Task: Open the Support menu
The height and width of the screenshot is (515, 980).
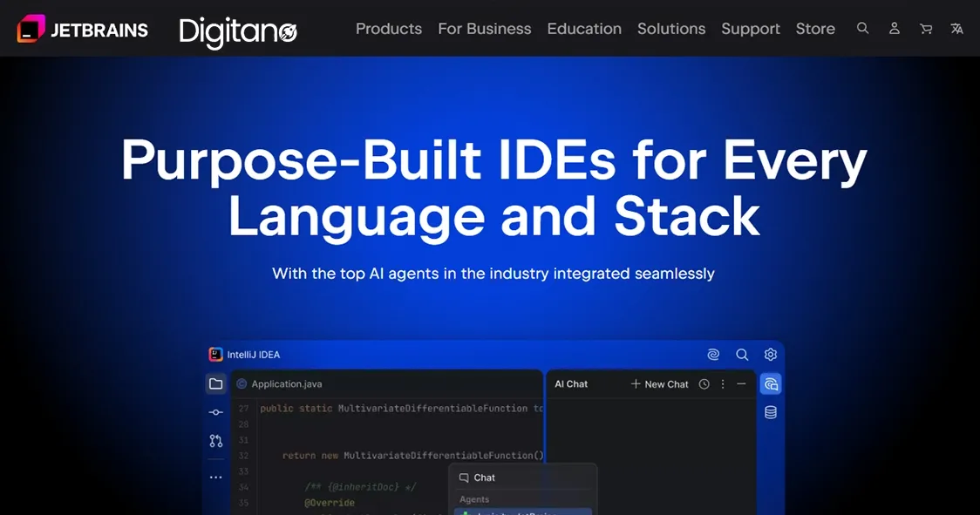Action: (751, 29)
